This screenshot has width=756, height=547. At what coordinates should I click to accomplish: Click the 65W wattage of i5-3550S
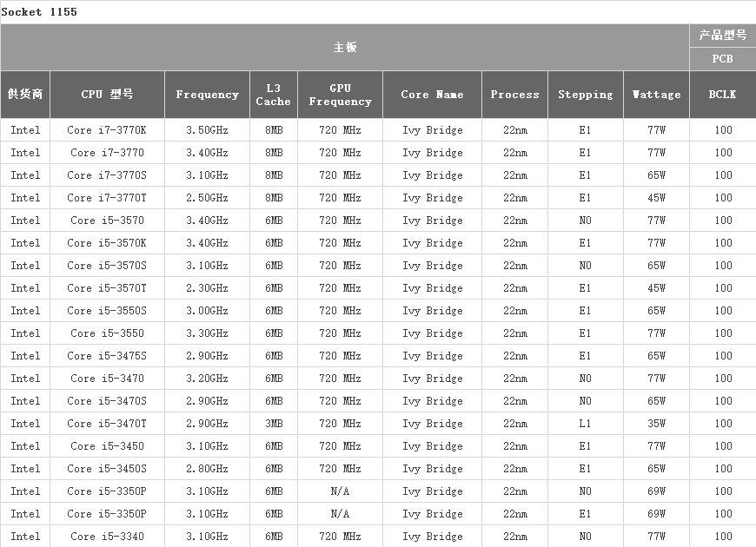pyautogui.click(x=656, y=311)
